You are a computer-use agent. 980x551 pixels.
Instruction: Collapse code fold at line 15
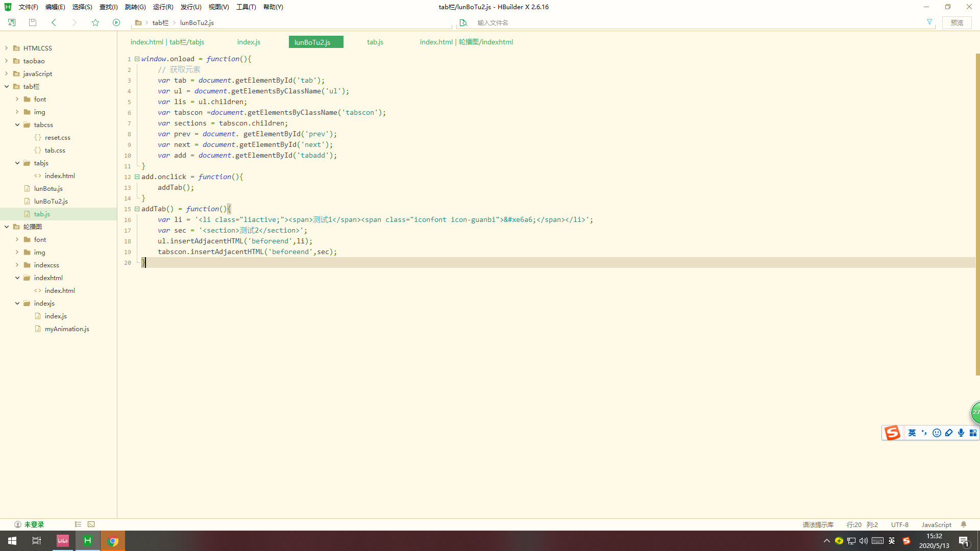point(137,209)
